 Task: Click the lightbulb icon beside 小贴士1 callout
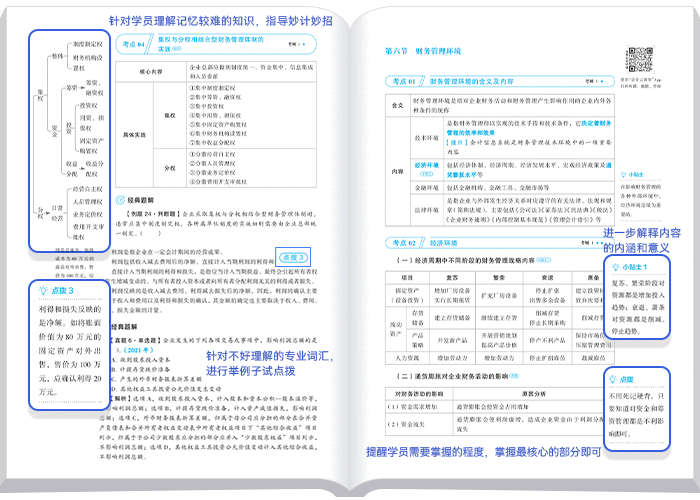point(617,269)
